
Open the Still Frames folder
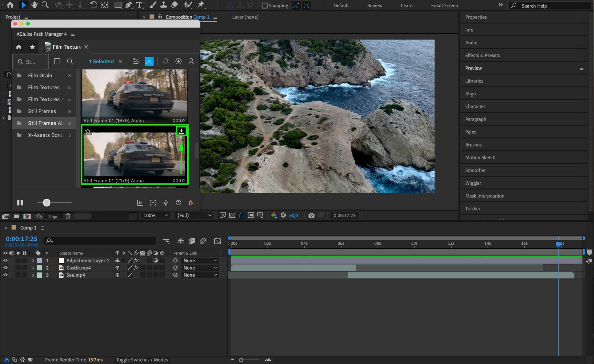point(42,111)
